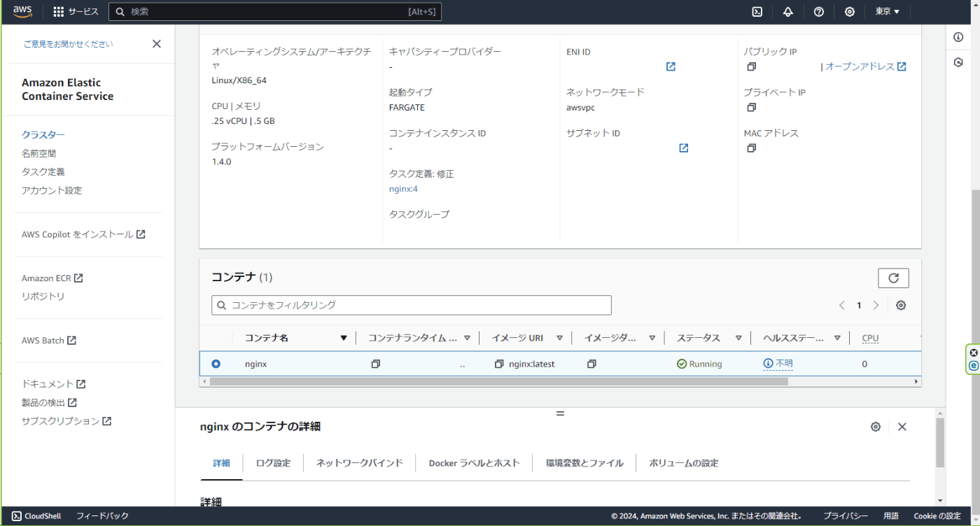Open container table preferences gear

[x=901, y=305]
